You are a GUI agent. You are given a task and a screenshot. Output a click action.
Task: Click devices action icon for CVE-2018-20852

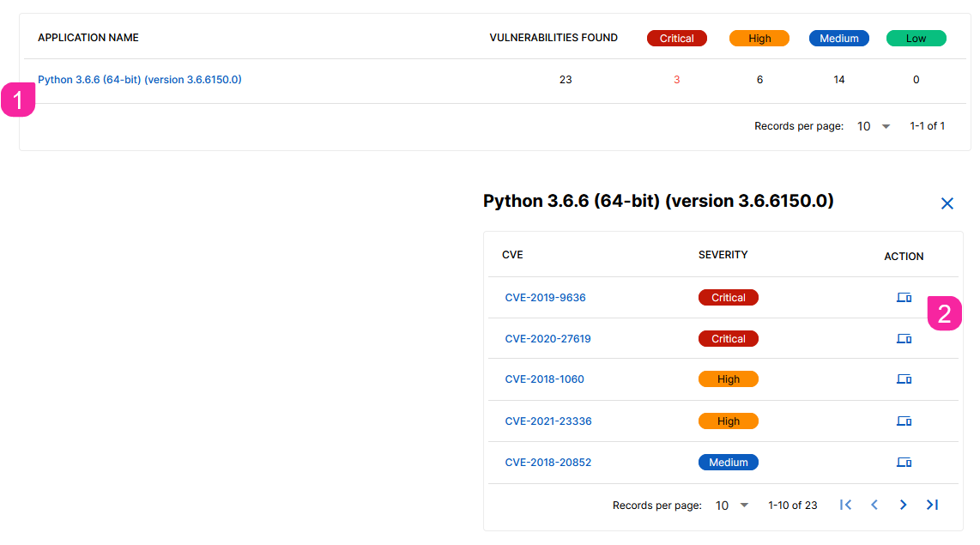click(904, 463)
